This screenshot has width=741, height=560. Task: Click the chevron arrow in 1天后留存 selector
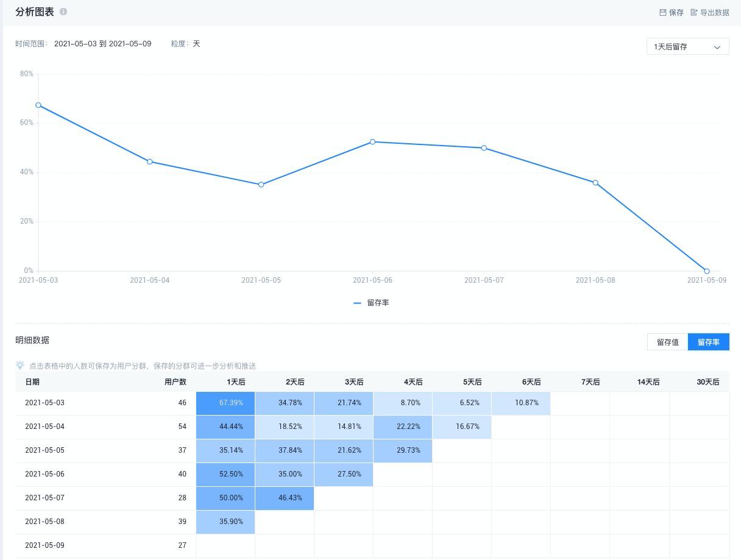(x=717, y=47)
